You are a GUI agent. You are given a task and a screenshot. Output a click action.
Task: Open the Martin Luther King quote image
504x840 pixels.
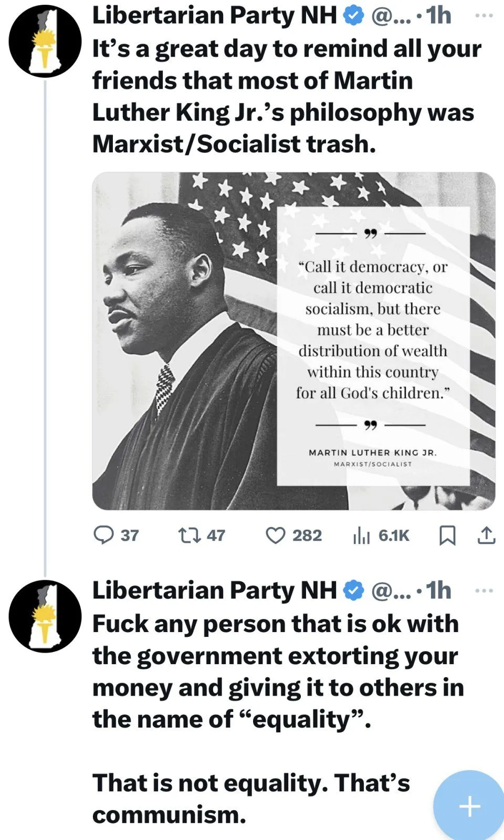tap(293, 341)
